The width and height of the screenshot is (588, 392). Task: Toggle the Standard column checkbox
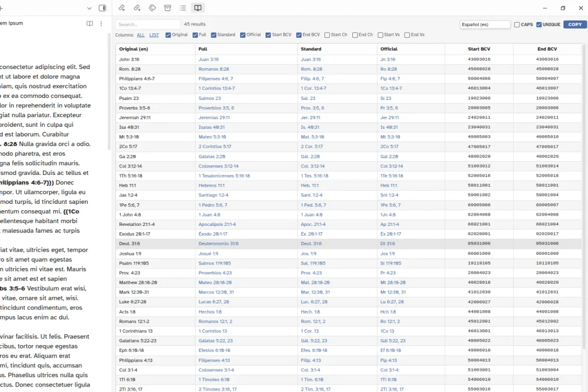214,35
